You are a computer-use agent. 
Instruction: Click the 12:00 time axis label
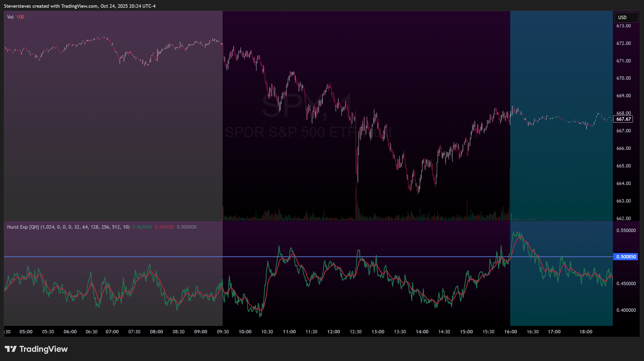click(334, 332)
